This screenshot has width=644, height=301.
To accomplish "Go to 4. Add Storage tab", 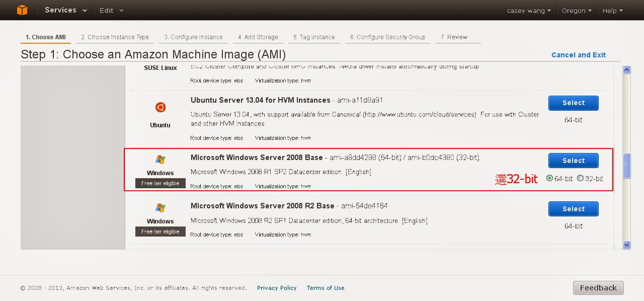I will tap(258, 37).
